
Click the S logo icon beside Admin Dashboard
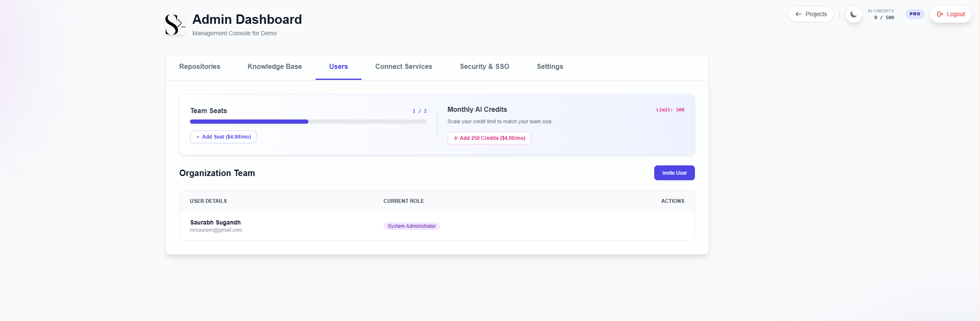[x=175, y=25]
